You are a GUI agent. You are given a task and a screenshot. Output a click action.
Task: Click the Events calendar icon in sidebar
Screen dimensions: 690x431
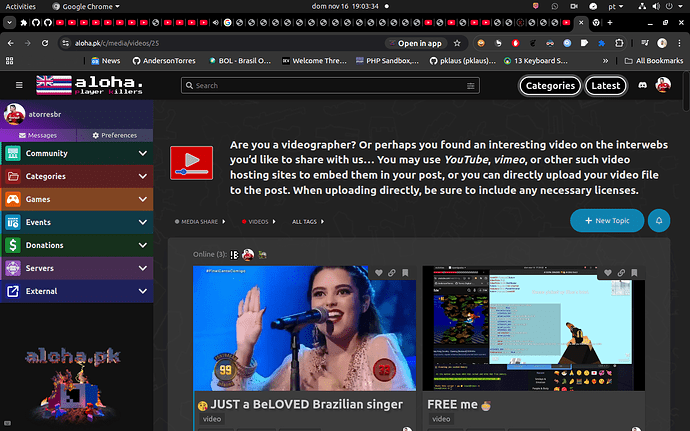(x=13, y=222)
